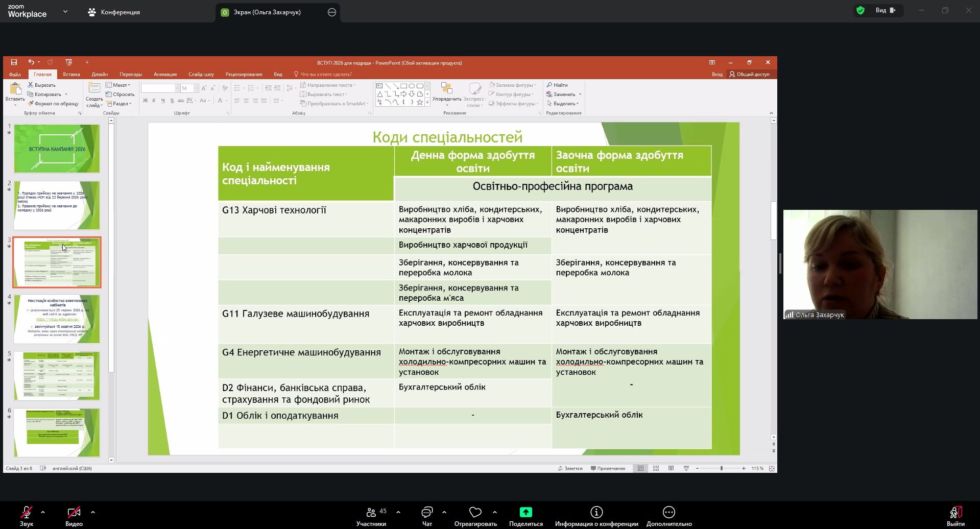Viewport: 980px width, 529px height.
Task: Click the ellipsis on the Экран tab
Action: coord(332,12)
